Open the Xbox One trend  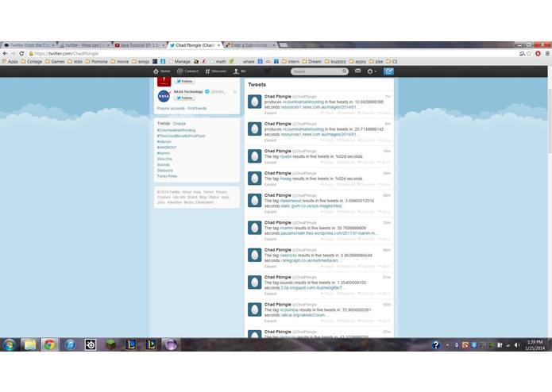pos(164,159)
